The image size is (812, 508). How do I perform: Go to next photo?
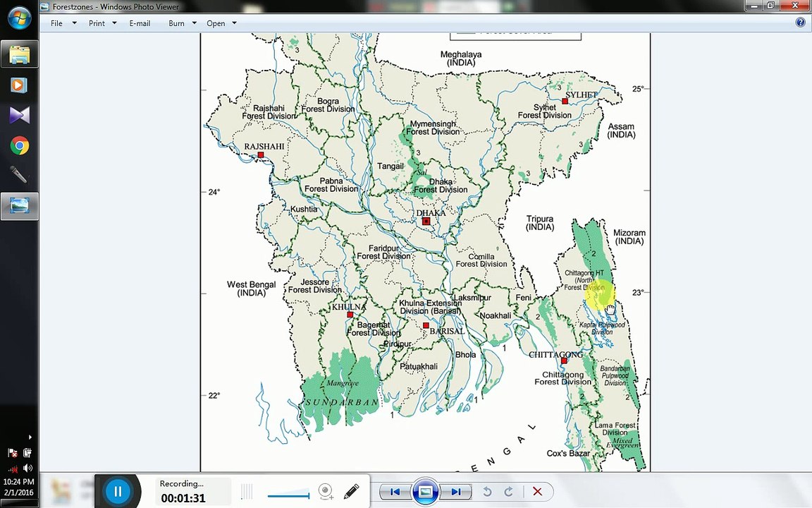(x=456, y=491)
